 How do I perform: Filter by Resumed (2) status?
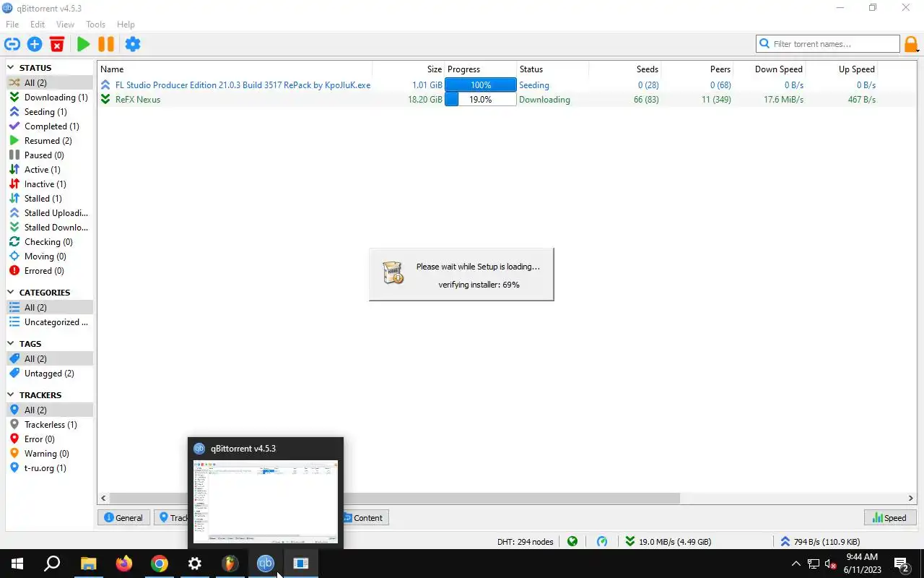coord(49,141)
